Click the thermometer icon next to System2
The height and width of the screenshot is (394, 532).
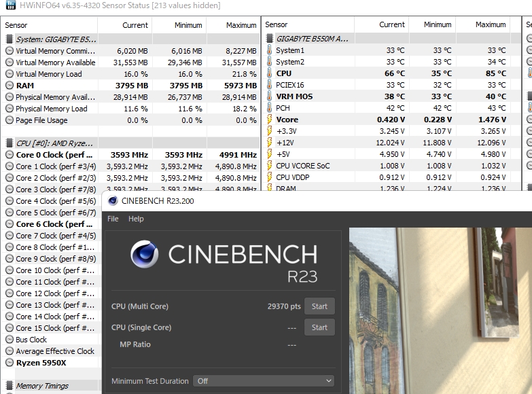click(269, 61)
